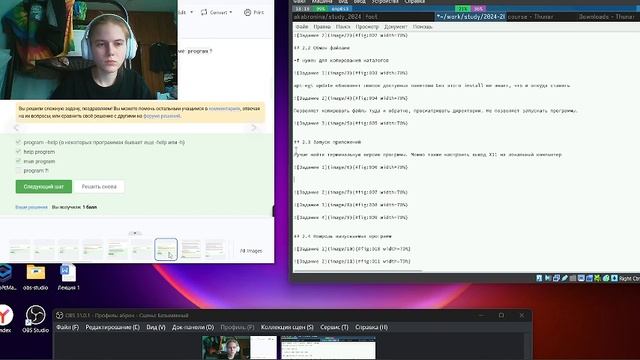Click the enp0s3 network indicator
This screenshot has height=360, width=640.
pyautogui.click(x=340, y=9)
